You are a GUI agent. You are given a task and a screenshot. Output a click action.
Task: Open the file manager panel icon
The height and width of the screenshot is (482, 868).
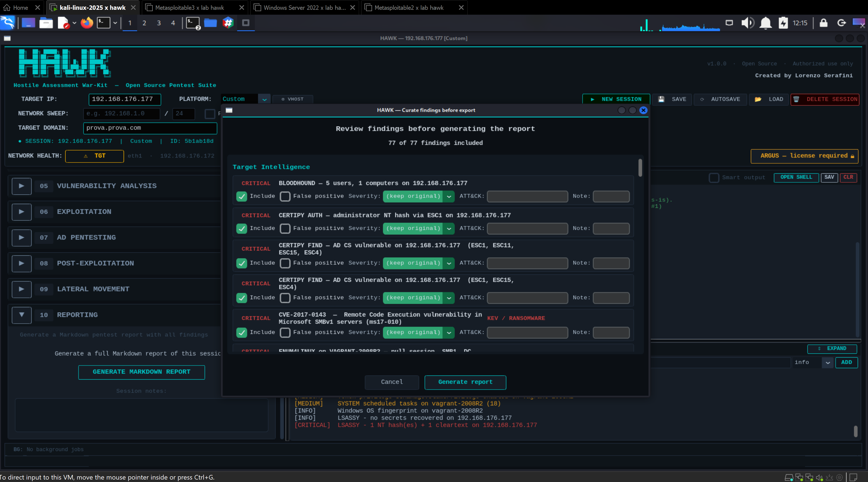[x=46, y=23]
